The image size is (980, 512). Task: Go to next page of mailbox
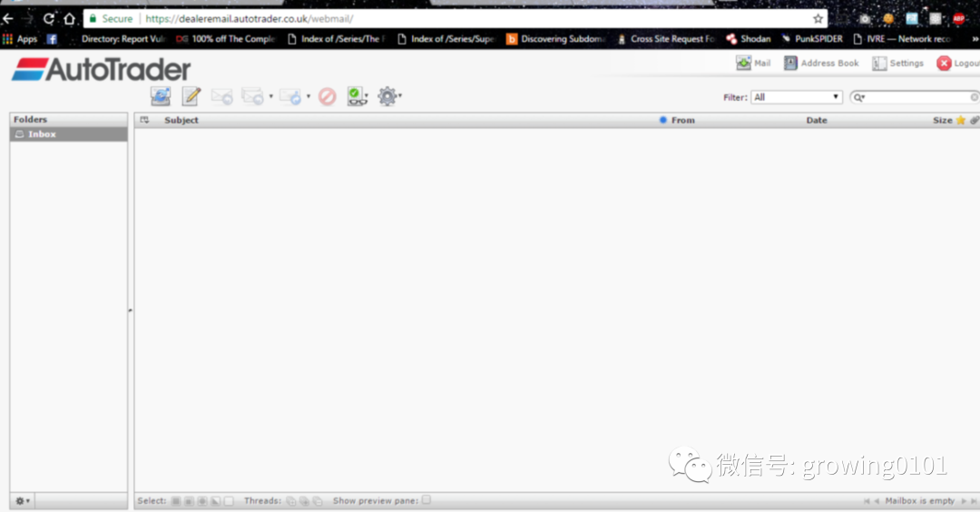(963, 501)
